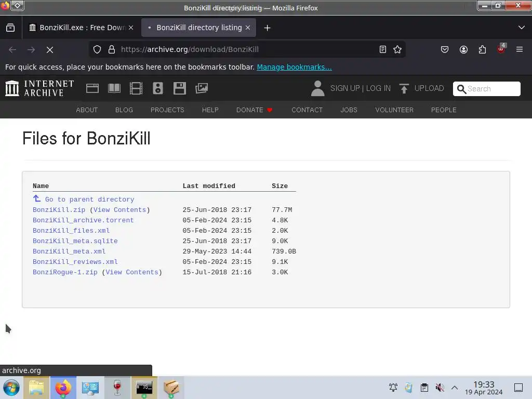Open the extensions puzzle icon
Image resolution: width=532 pixels, height=399 pixels.
[x=482, y=49]
